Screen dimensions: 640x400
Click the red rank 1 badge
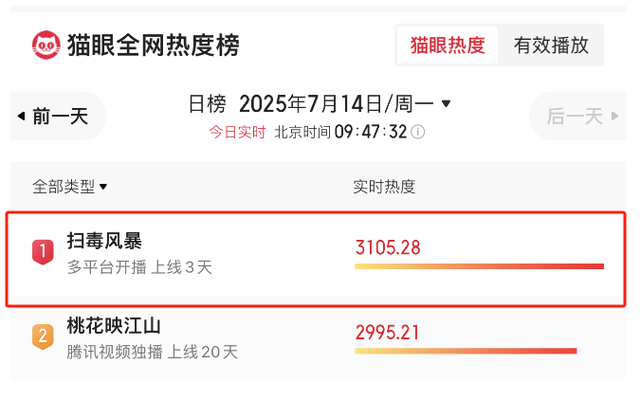[x=42, y=252]
